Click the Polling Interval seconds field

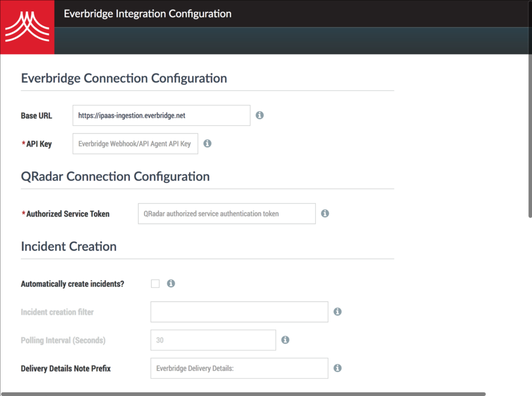214,340
